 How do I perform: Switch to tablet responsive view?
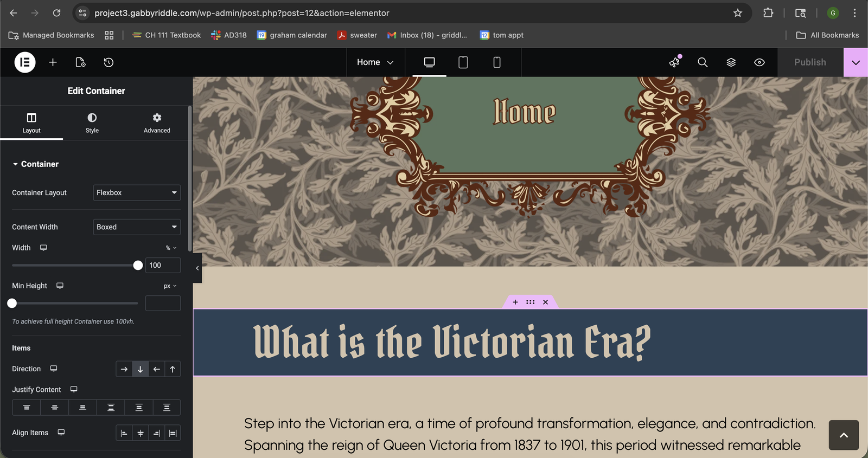463,62
